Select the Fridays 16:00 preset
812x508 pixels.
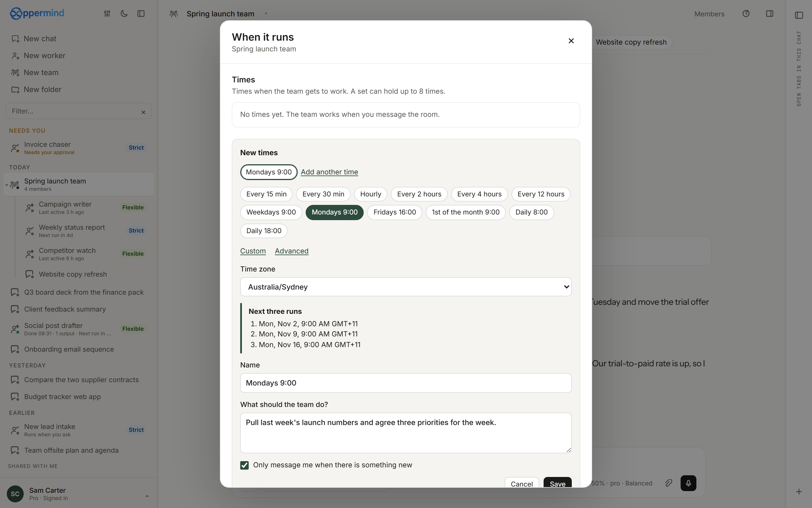(394, 212)
